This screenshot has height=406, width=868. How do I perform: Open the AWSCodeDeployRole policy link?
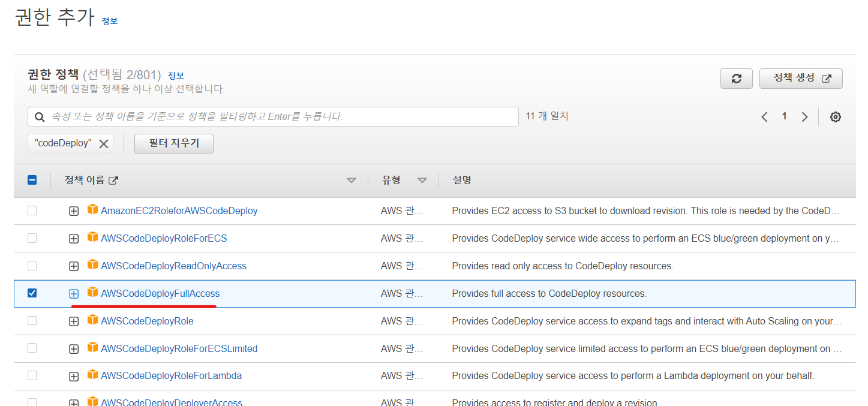tap(147, 321)
